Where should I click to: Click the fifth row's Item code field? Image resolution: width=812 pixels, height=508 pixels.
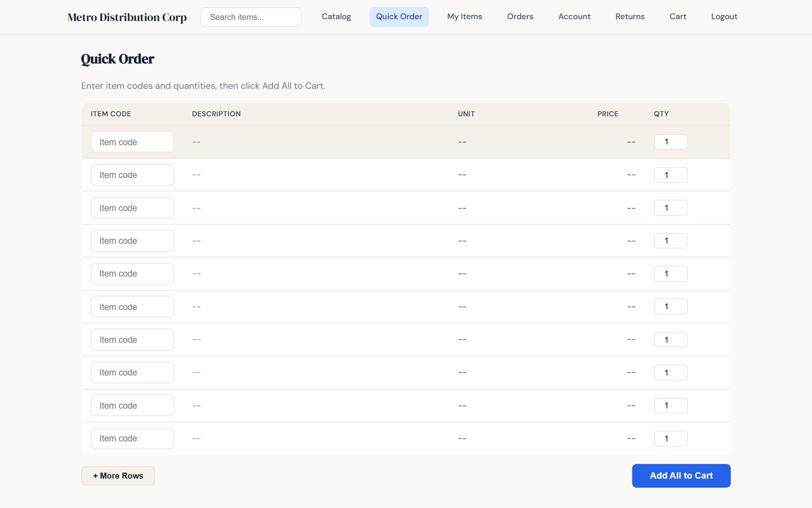click(x=132, y=274)
